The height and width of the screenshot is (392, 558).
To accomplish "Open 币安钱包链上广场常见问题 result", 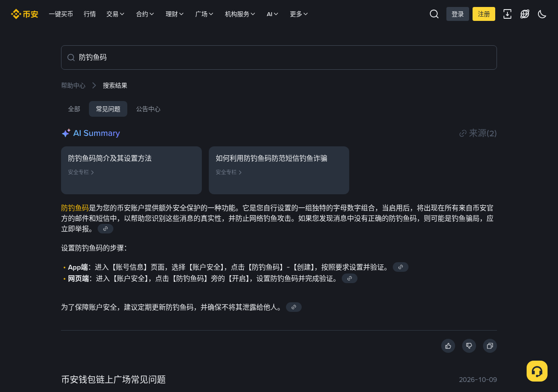I will click(113, 379).
